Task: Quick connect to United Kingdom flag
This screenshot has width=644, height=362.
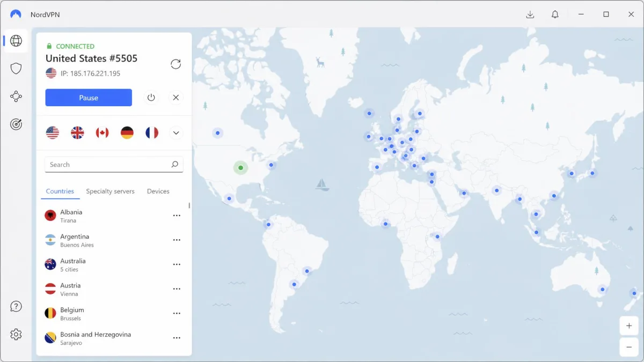Action: coord(77,133)
